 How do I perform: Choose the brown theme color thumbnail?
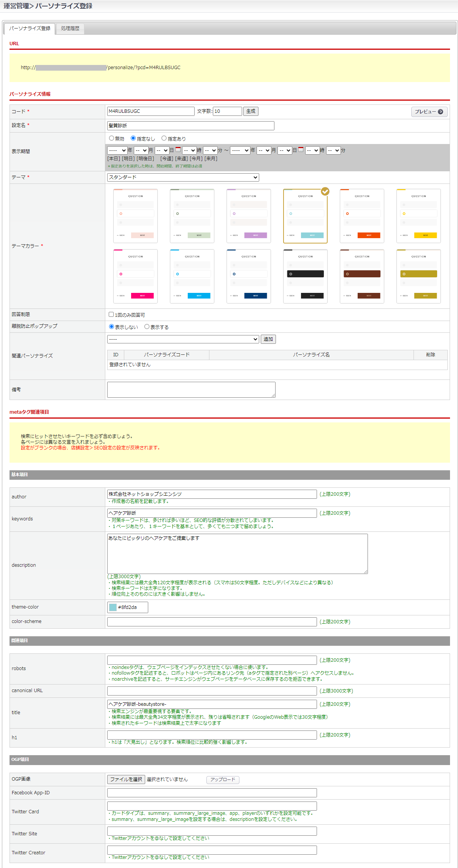tap(362, 276)
